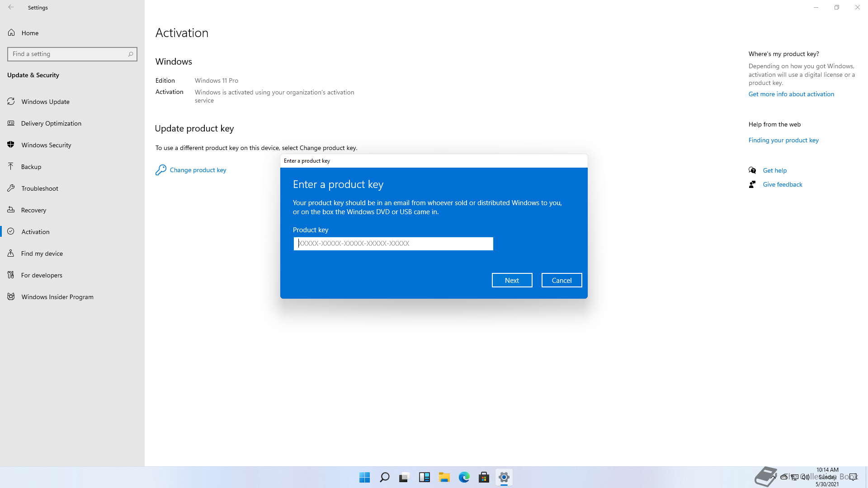Open the notification center icon

point(853,477)
